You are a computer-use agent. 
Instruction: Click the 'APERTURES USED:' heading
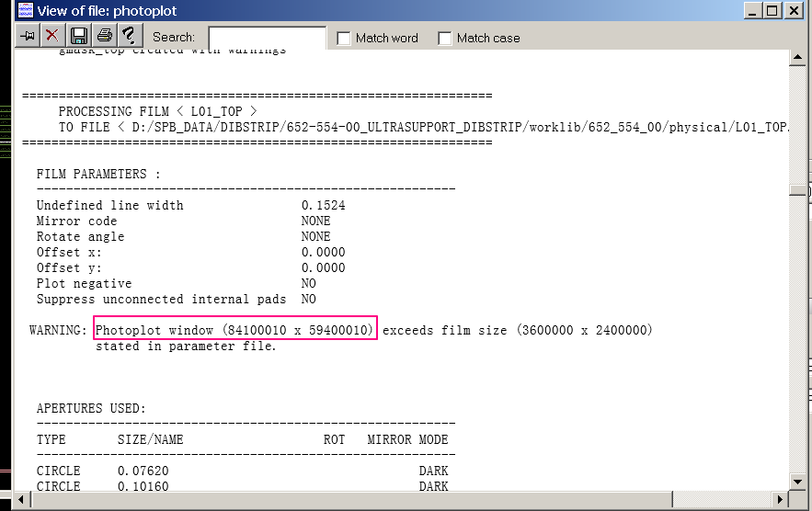(x=91, y=408)
